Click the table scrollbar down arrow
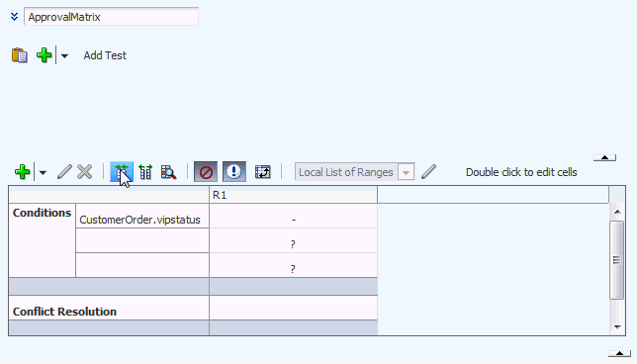637x364 pixels. (x=617, y=327)
